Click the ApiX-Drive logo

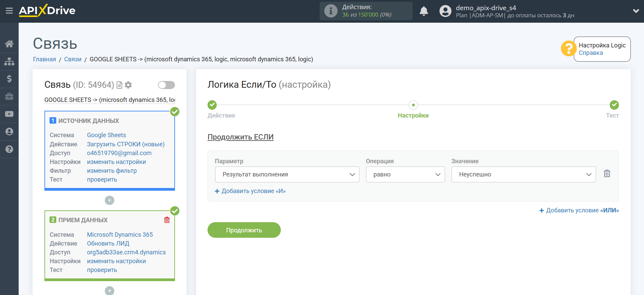coord(47,10)
